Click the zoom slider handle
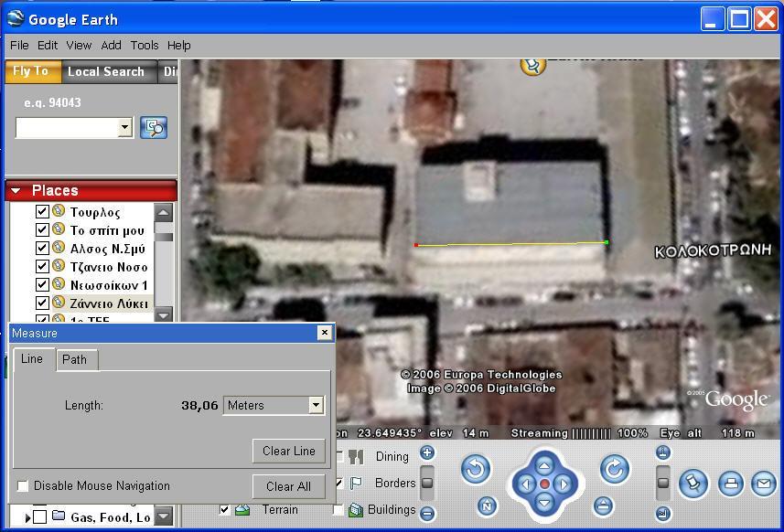 click(427, 483)
